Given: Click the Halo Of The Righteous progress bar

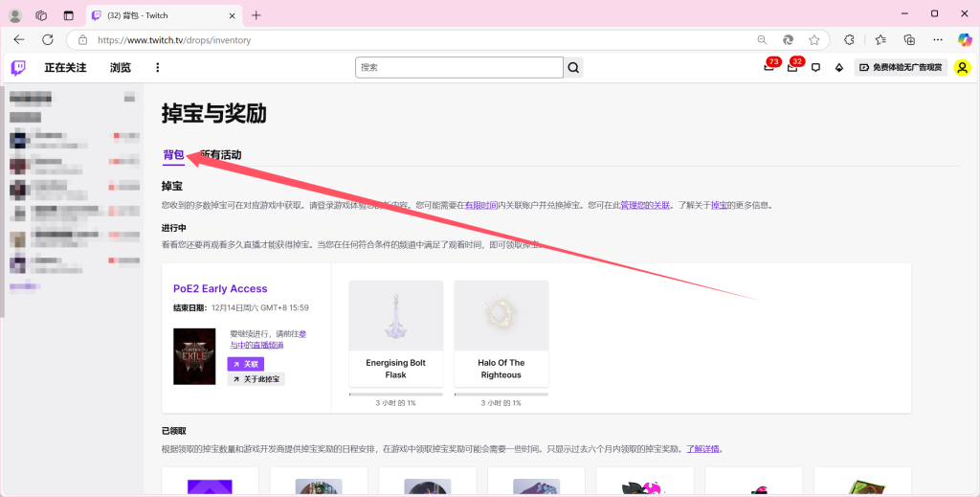Looking at the screenshot, I should tap(501, 395).
